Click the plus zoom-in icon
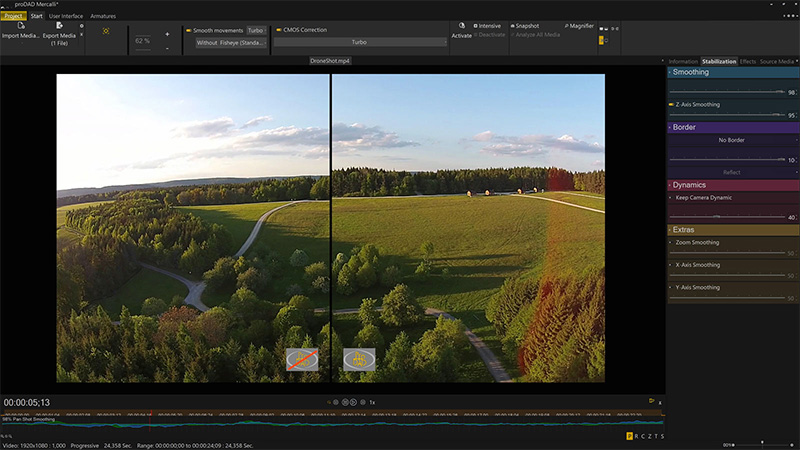The width and height of the screenshot is (800, 450). click(166, 33)
